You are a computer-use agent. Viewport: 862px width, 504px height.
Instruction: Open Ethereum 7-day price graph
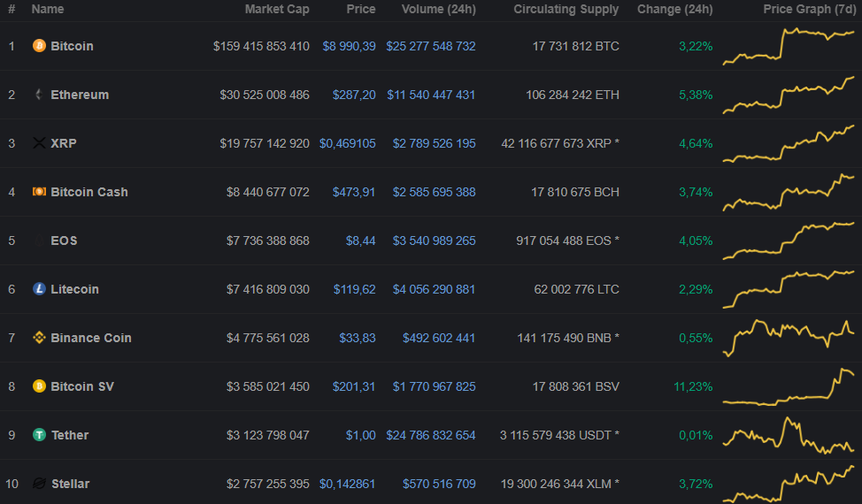pyautogui.click(x=789, y=95)
